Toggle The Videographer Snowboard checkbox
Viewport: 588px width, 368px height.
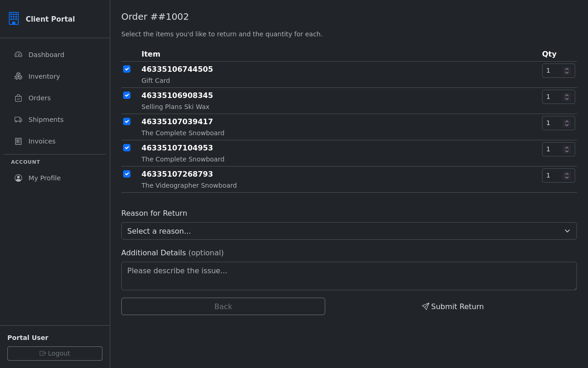pos(127,174)
